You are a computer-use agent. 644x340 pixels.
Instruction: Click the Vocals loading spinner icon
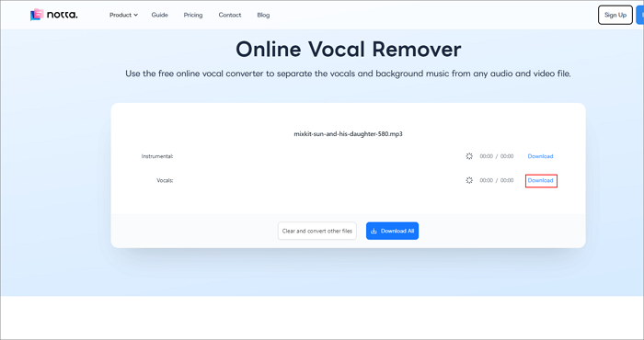(469, 180)
